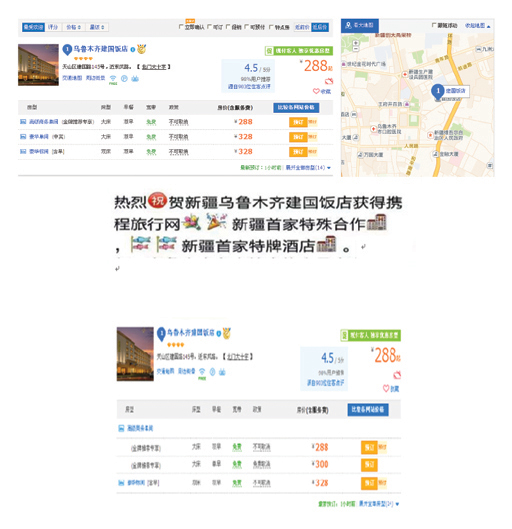Open 乌鲁木齐建国饭店 title in top listing
Viewport: 512px width, 529px height.
point(101,49)
